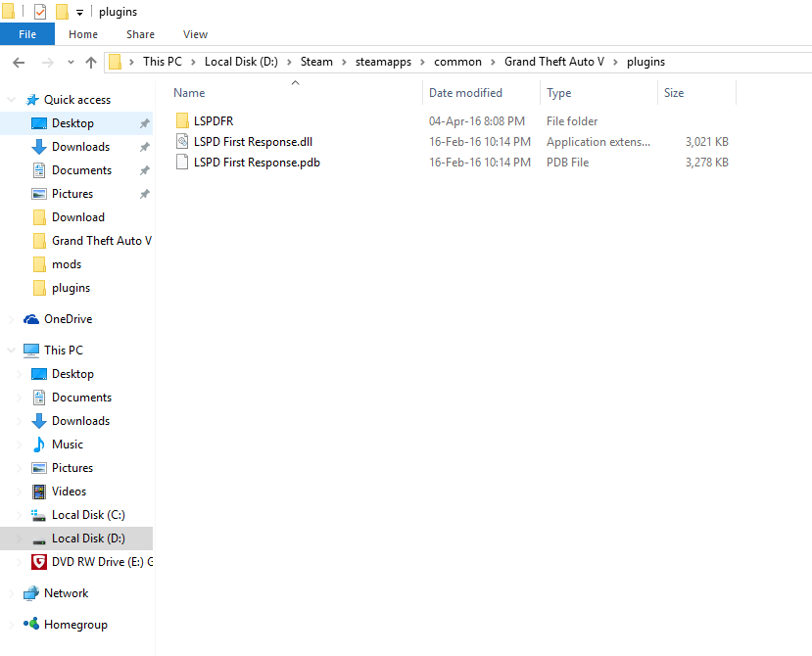Click the Properties icon in quick access toolbar
Image resolution: width=812 pixels, height=656 pixels.
pos(40,12)
